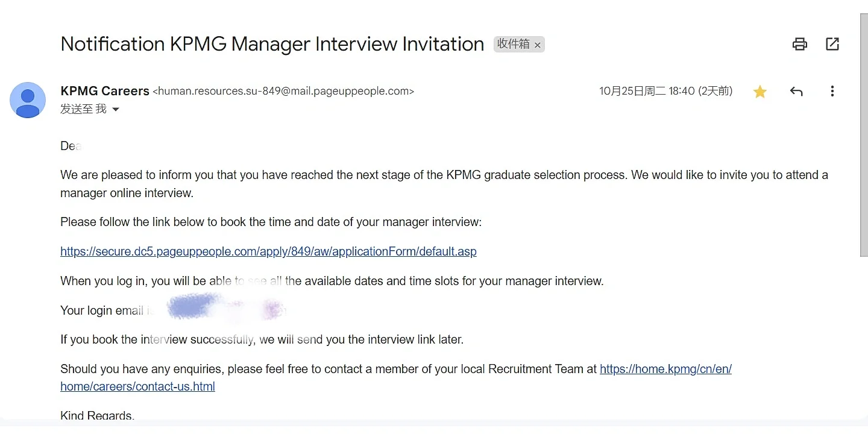Click the email subject title text

point(272,44)
